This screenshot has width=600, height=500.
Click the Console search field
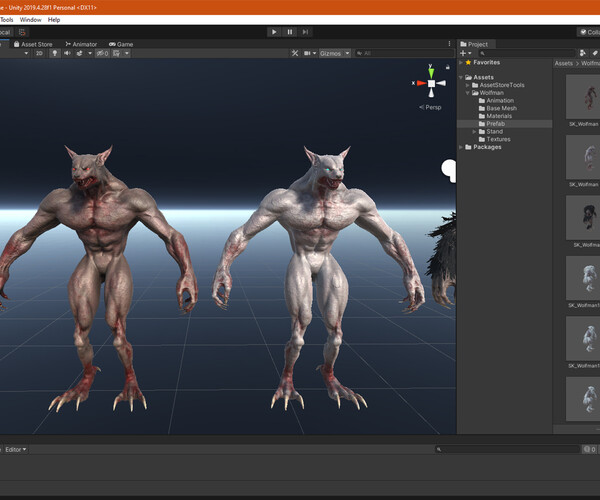[x=507, y=449]
